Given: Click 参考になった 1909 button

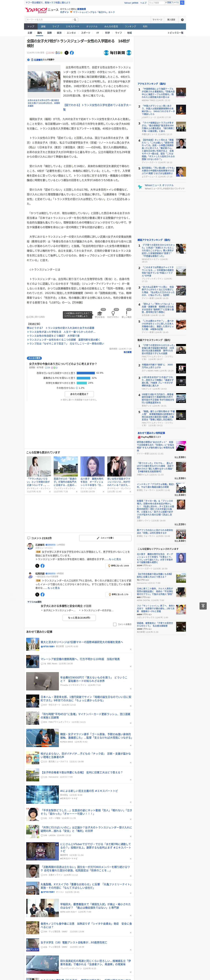Looking at the screenshot, I should pos(119,566).
